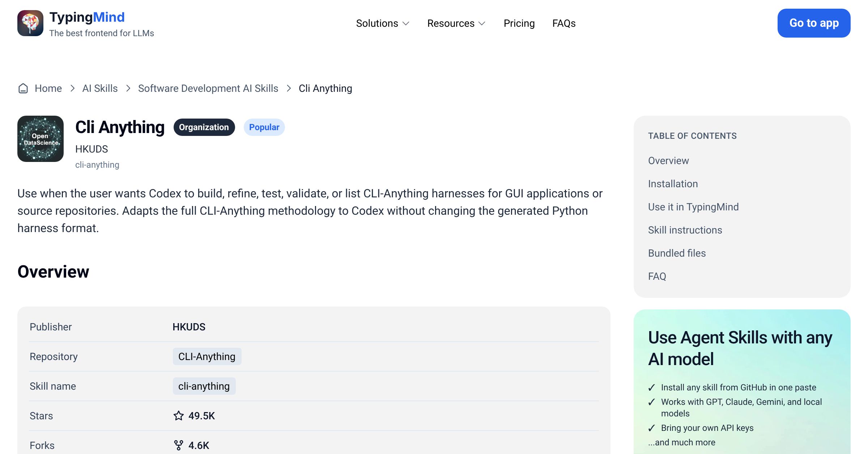Click the Use Agent Skills card heading
This screenshot has height=454, width=868.
click(740, 348)
